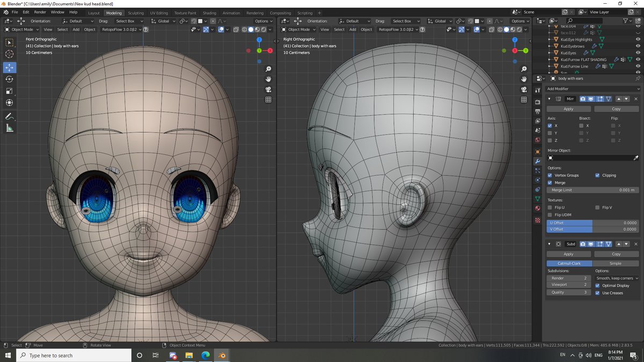Viewport: 644px width, 362px height.
Task: Collapse the Mirror modifier panel
Action: coord(549,99)
